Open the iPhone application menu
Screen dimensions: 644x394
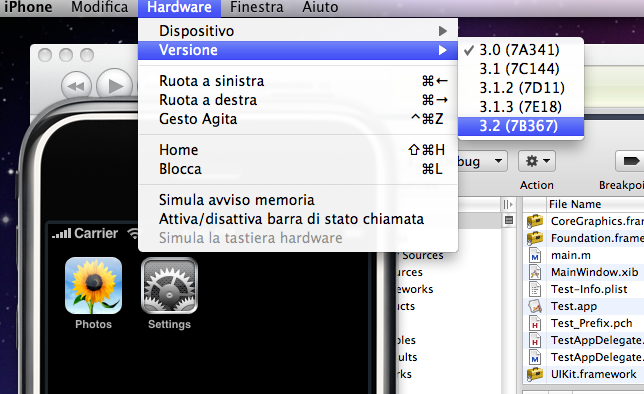pos(27,7)
